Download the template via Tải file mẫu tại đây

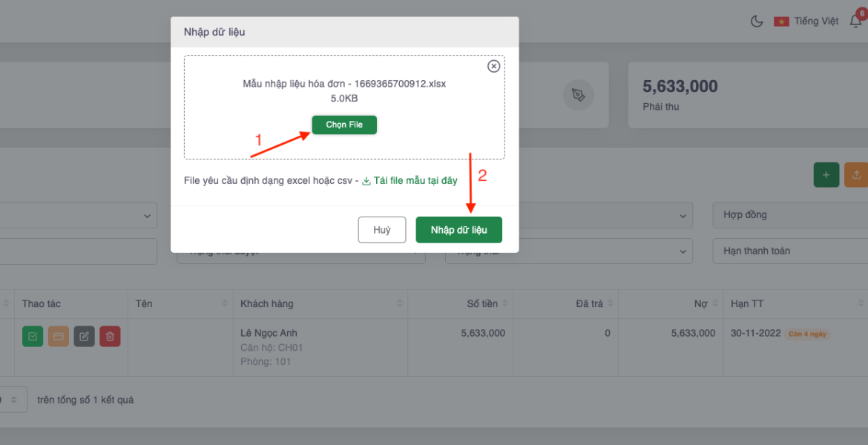[410, 180]
